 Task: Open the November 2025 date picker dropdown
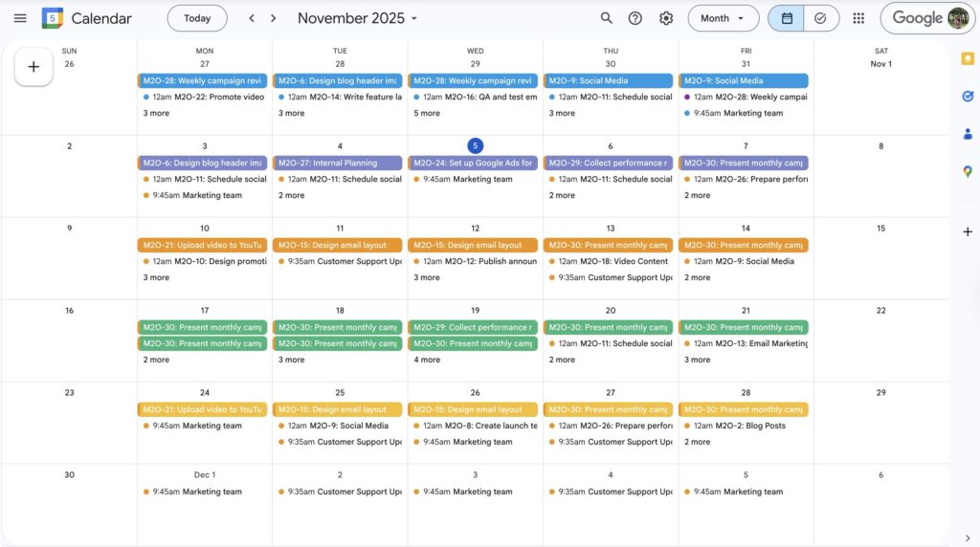point(357,18)
